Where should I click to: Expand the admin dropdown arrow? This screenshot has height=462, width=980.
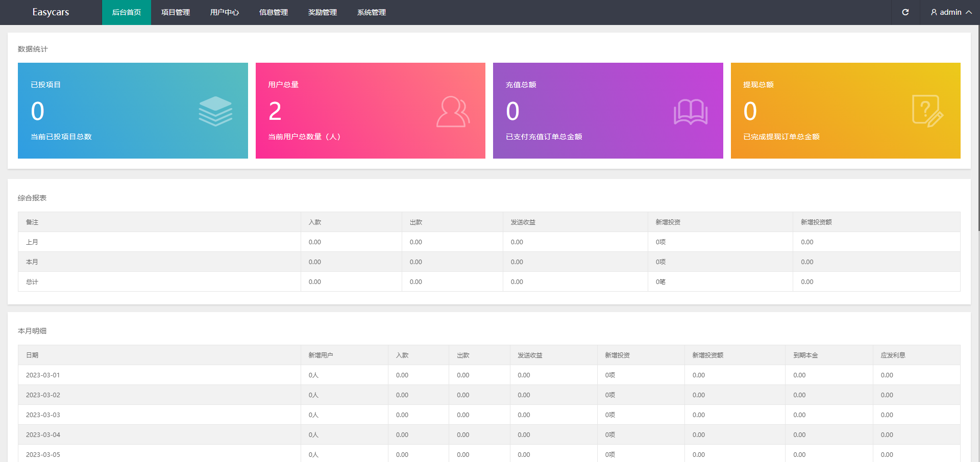(969, 12)
